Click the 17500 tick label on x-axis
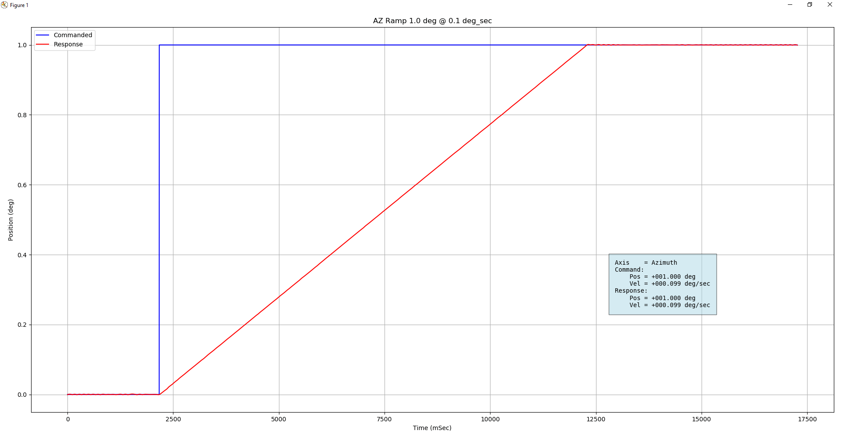 [807, 419]
